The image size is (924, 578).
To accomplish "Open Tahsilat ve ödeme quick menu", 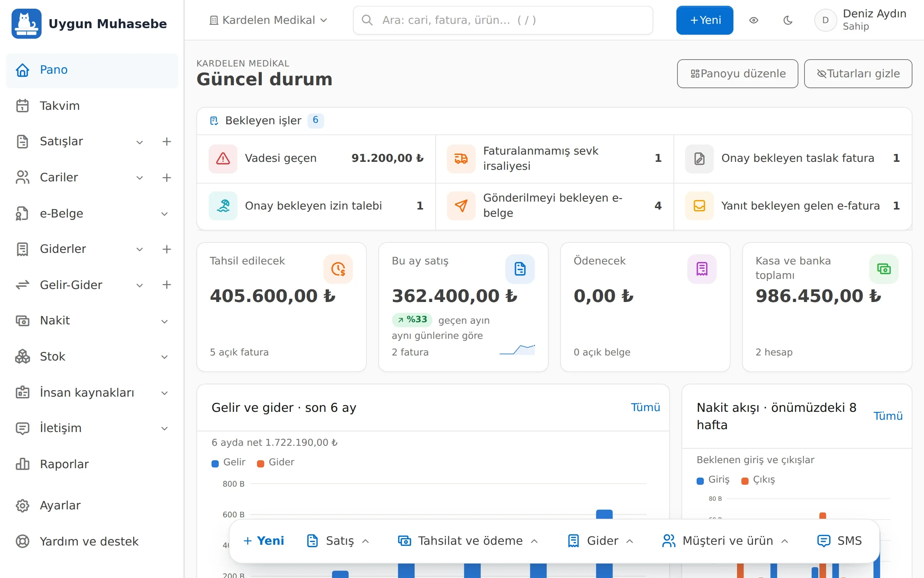I will [468, 541].
